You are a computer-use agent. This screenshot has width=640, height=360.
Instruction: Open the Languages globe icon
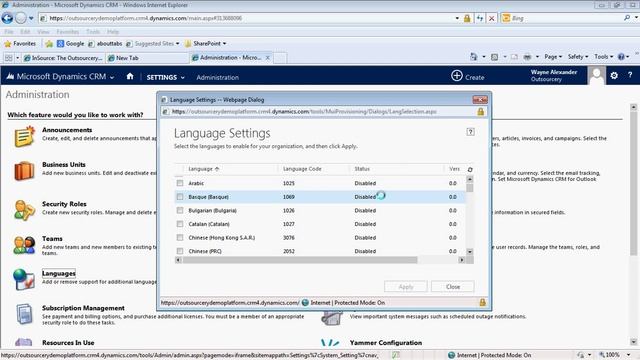24,280
